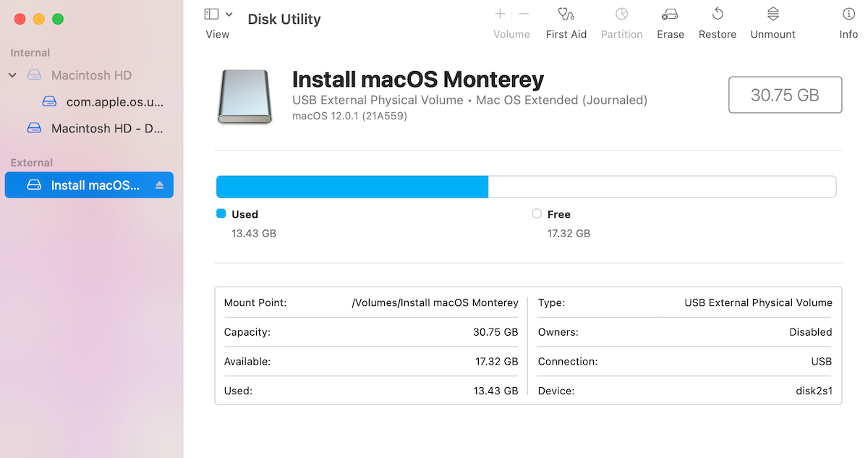
Task: Click the remove volume minus icon
Action: tap(524, 14)
